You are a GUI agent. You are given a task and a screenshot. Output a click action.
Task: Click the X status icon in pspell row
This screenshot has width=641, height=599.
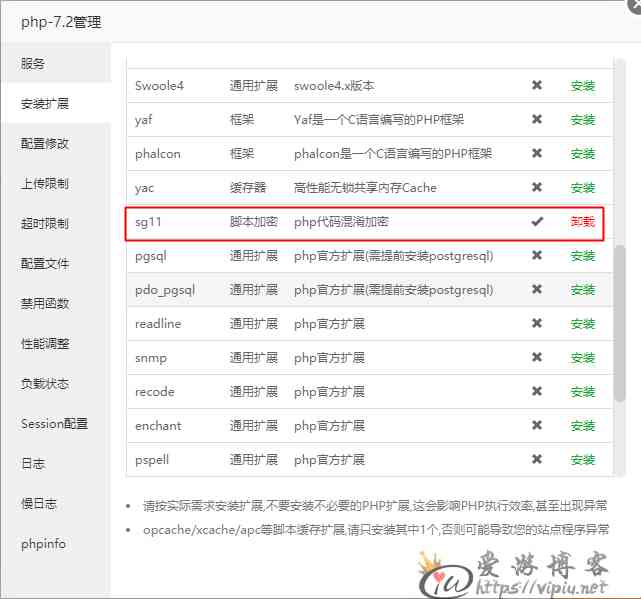pos(537,459)
